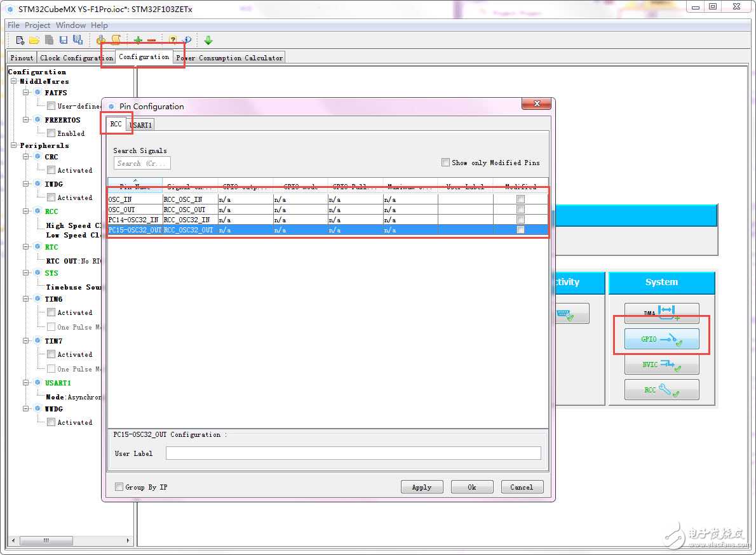This screenshot has height=555, width=756.
Task: Collapse the RCC tree node
Action: (26, 211)
